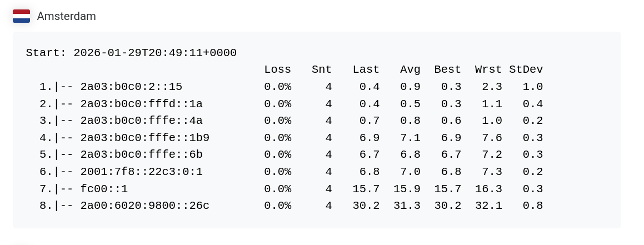Click the Loss column header
This screenshot has height=245, width=644.
coord(278,69)
